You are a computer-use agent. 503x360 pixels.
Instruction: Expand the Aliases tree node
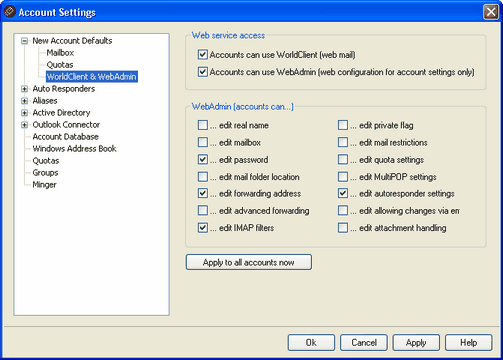[x=24, y=101]
